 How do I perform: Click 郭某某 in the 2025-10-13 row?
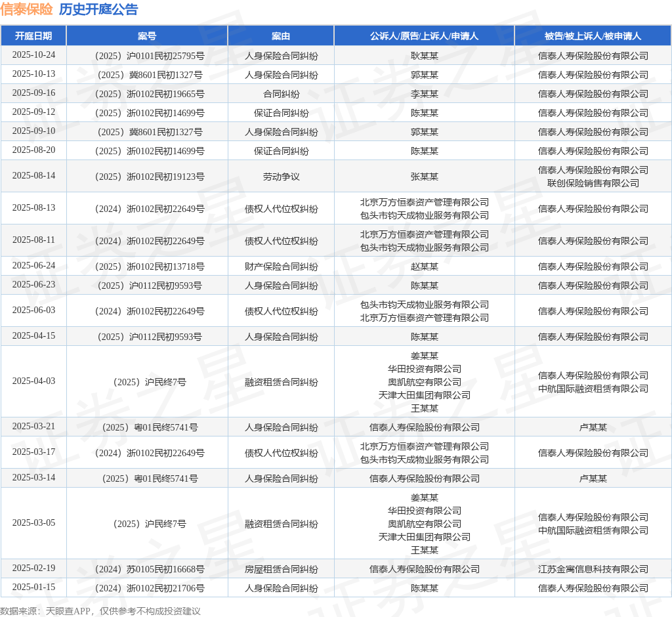(425, 75)
